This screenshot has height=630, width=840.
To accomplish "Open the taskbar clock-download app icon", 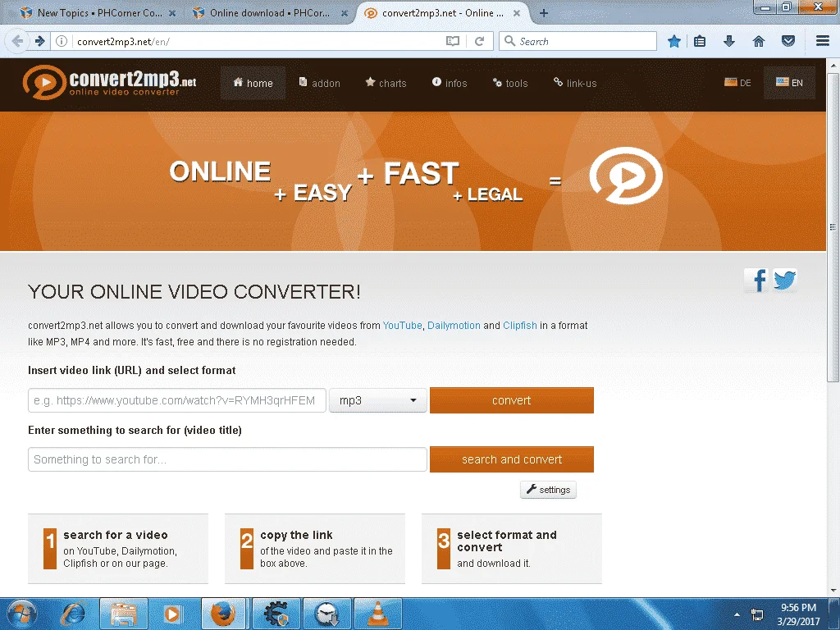I will (x=326, y=614).
